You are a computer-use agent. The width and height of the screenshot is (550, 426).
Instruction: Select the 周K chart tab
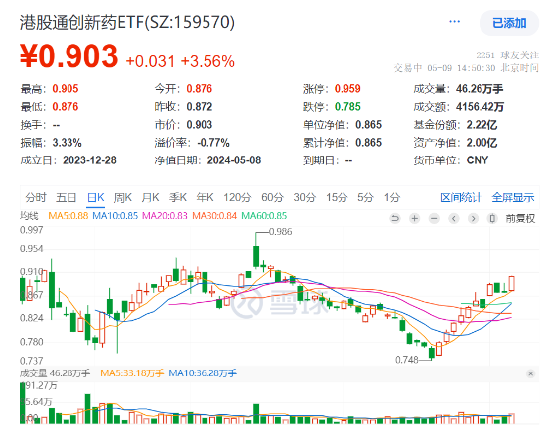[x=123, y=198]
